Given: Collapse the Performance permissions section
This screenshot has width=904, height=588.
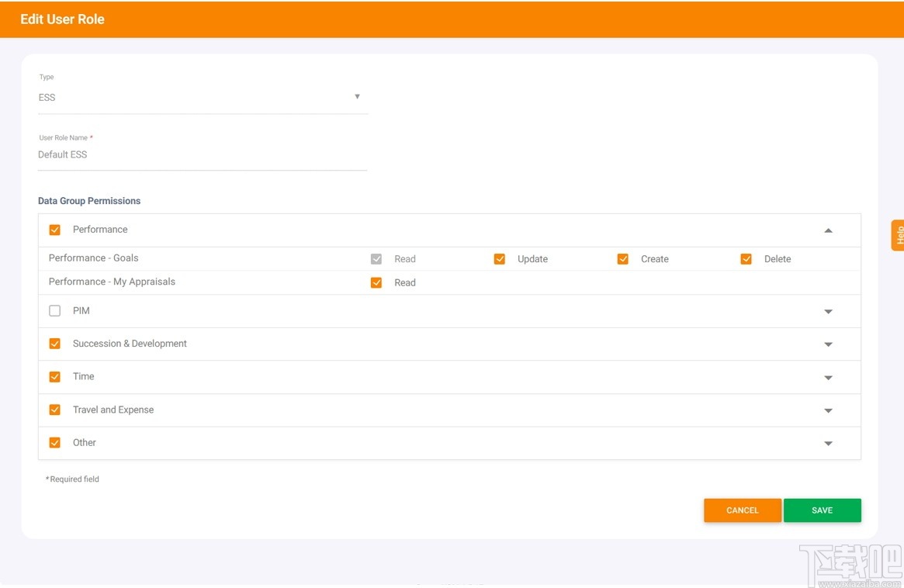Looking at the screenshot, I should pyautogui.click(x=828, y=230).
